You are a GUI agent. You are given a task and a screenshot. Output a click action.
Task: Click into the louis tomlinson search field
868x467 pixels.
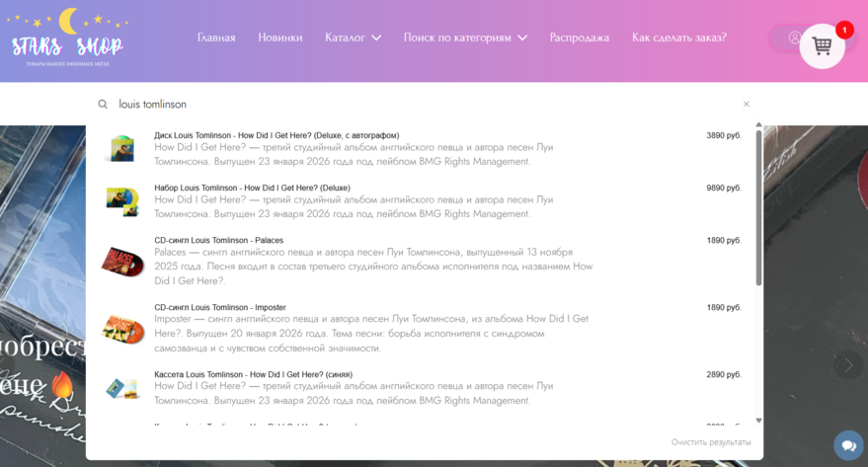point(395,104)
